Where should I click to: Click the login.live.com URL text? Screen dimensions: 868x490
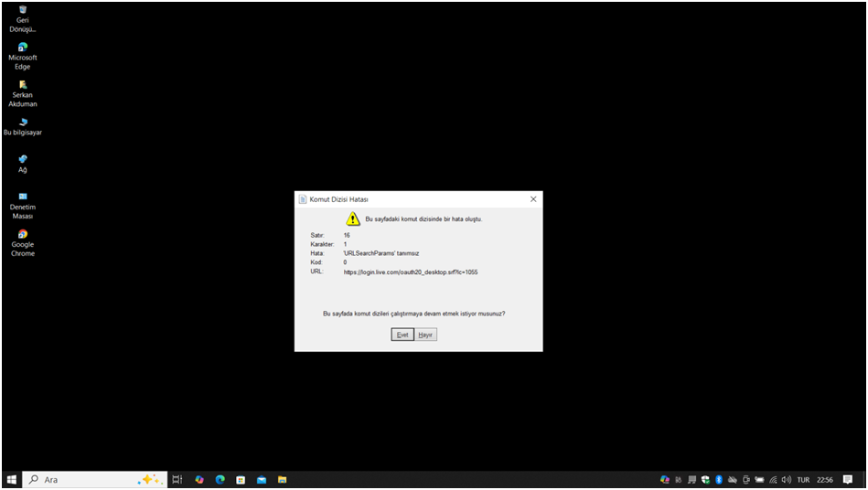click(x=410, y=272)
